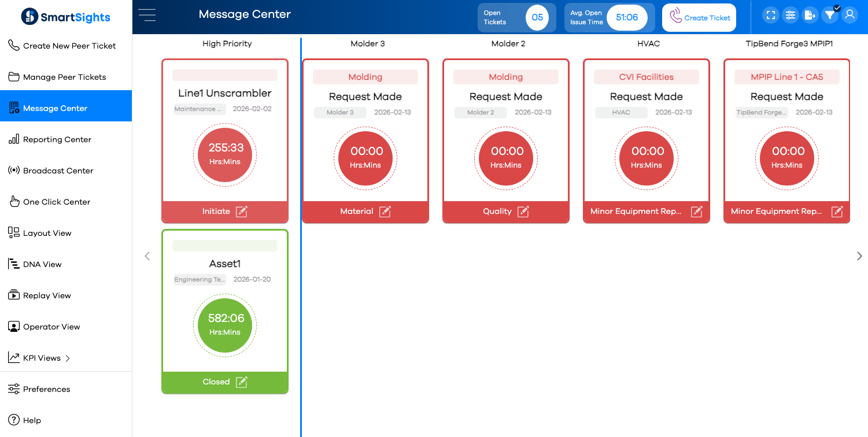Open Create New Peer Ticket

(66, 46)
